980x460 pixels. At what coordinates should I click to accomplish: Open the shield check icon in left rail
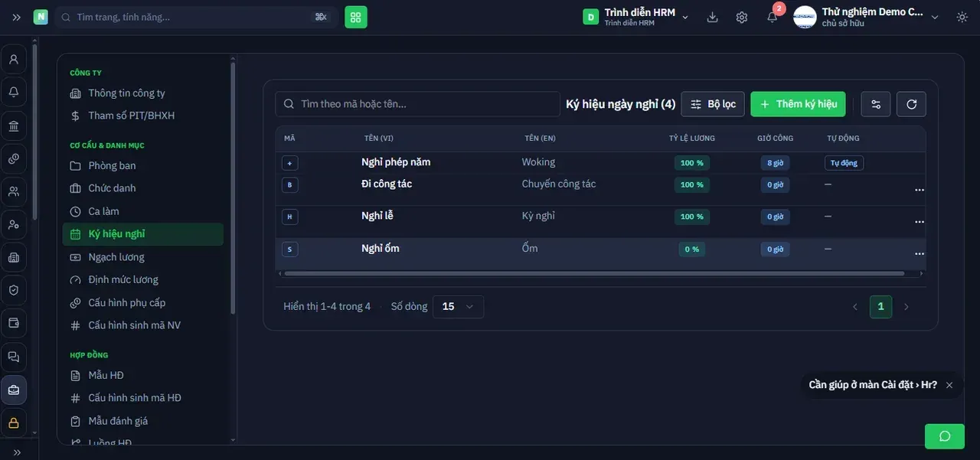point(14,290)
